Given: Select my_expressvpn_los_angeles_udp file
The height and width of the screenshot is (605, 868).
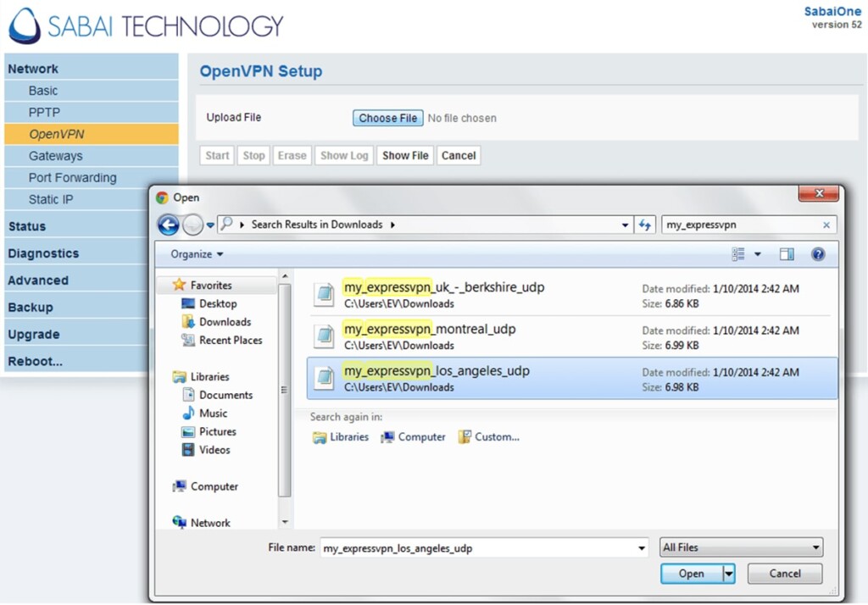Looking at the screenshot, I should pyautogui.click(x=570, y=379).
